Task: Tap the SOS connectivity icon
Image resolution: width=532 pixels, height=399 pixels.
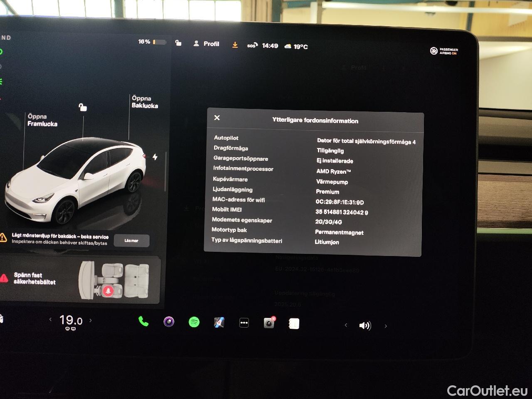Action: (252, 45)
